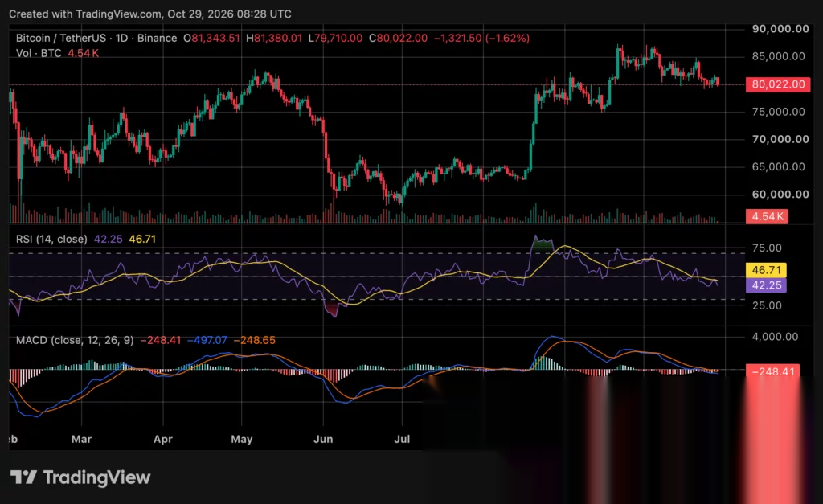Click the yellow 46.71 tag on RSI axis
Image resolution: width=823 pixels, height=504 pixels.
click(x=766, y=270)
